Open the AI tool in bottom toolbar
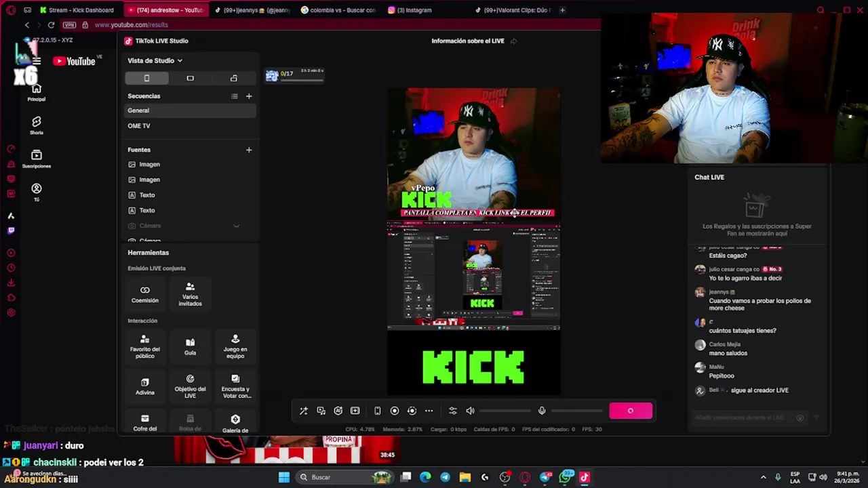868x488 pixels. pos(338,411)
